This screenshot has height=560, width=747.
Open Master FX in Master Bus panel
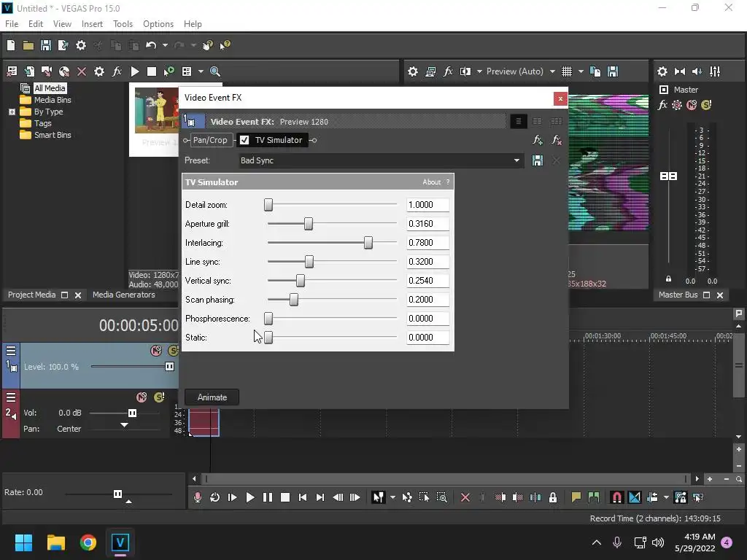click(x=662, y=105)
